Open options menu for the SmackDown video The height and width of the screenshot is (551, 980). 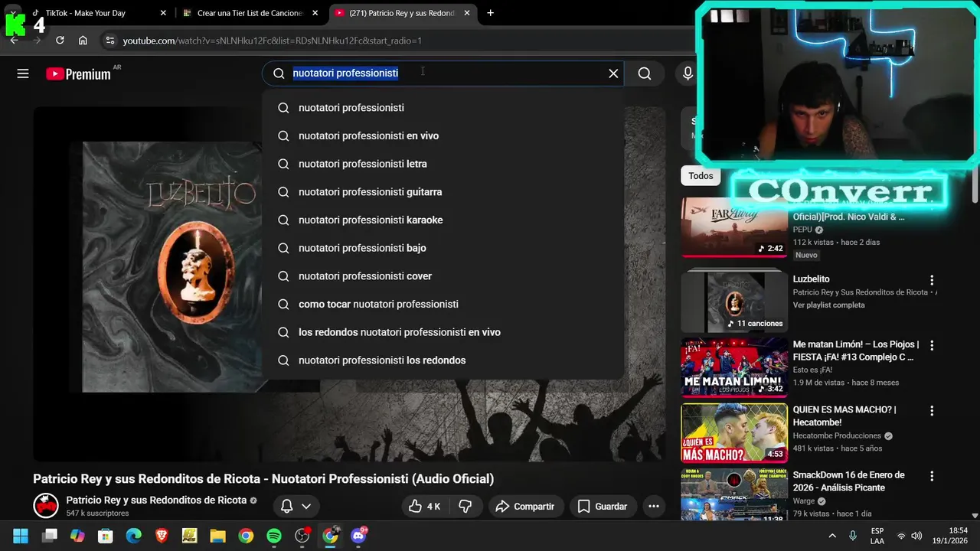pyautogui.click(x=932, y=476)
